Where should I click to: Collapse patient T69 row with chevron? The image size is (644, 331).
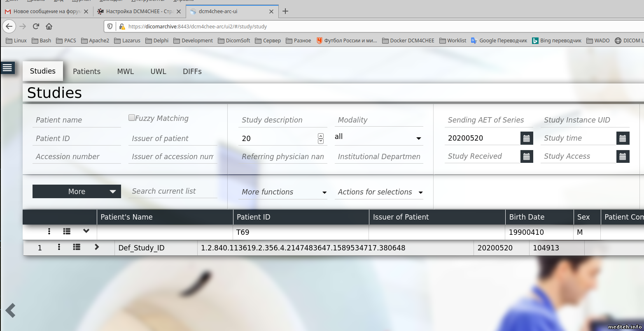86,231
